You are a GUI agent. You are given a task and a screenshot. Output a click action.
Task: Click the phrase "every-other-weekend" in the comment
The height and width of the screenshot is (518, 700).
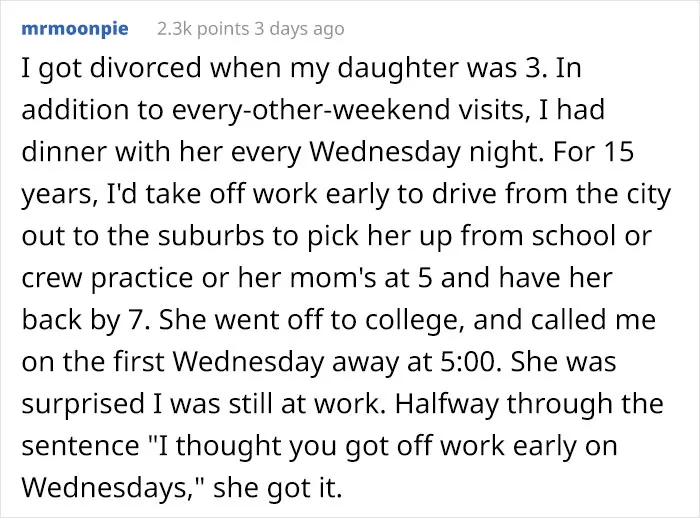(311, 110)
